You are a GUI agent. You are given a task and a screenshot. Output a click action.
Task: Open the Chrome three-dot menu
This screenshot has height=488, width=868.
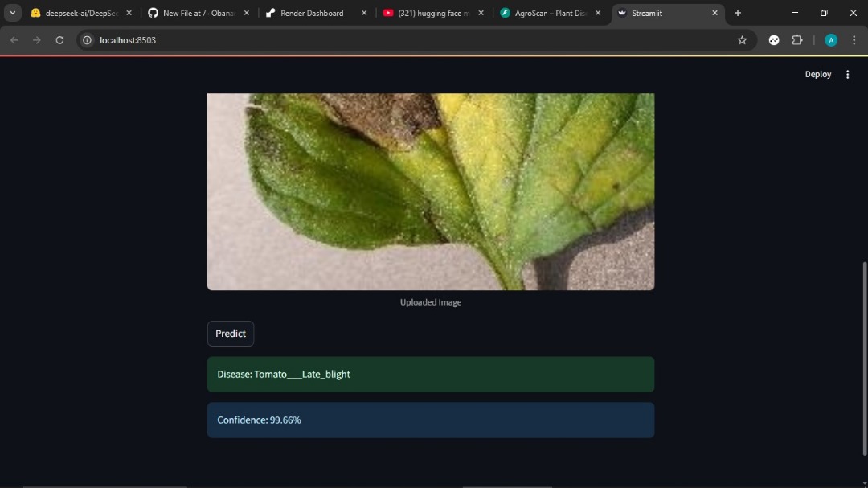pyautogui.click(x=854, y=40)
